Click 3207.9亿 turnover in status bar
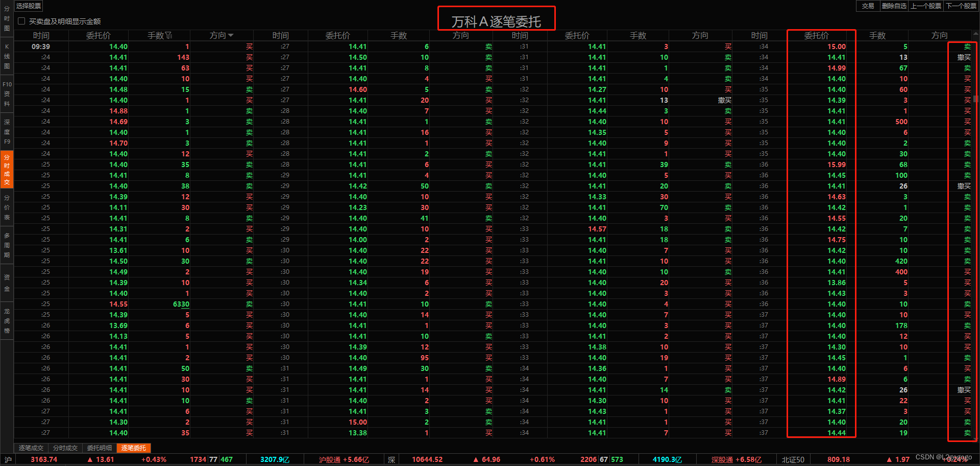 pos(275,459)
